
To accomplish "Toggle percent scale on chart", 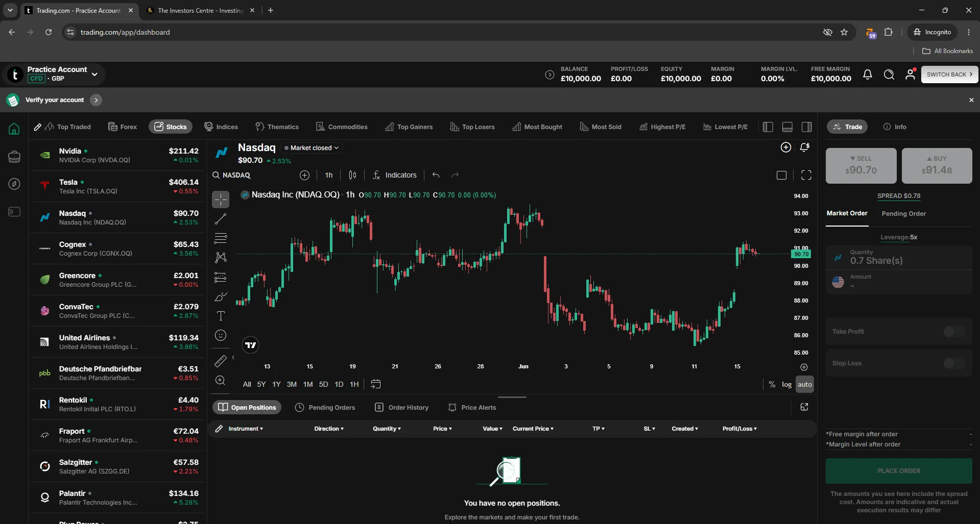I will [772, 384].
